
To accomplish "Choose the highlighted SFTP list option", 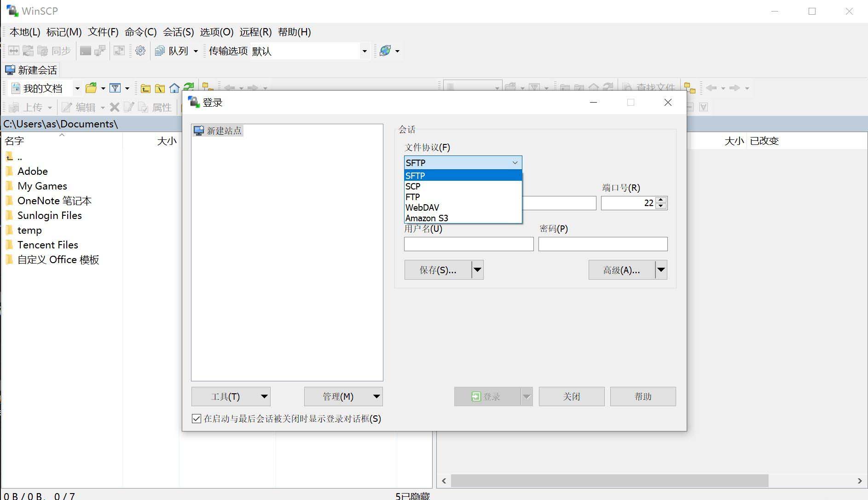I will 463,176.
